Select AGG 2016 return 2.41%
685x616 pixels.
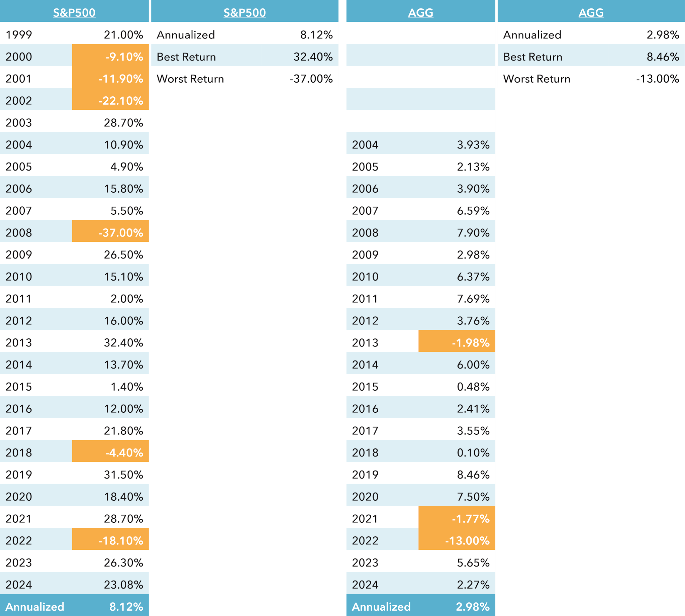coord(473,409)
